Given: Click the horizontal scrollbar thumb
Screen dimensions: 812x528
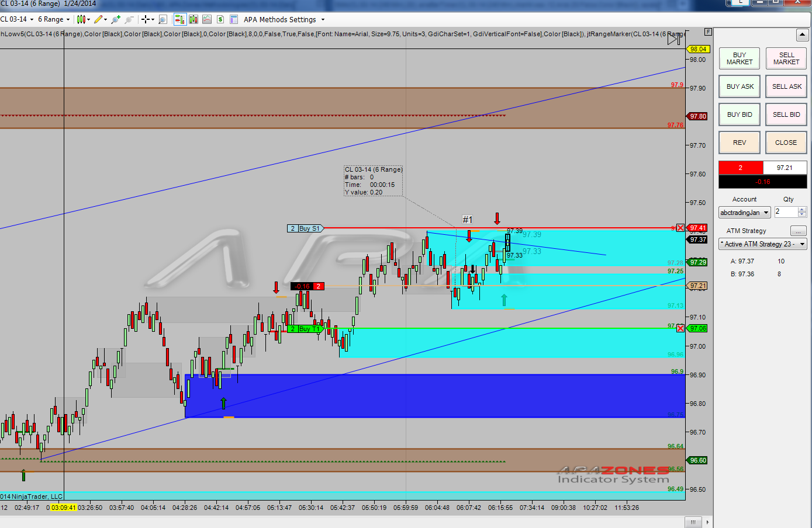Looking at the screenshot, I should tap(693, 522).
